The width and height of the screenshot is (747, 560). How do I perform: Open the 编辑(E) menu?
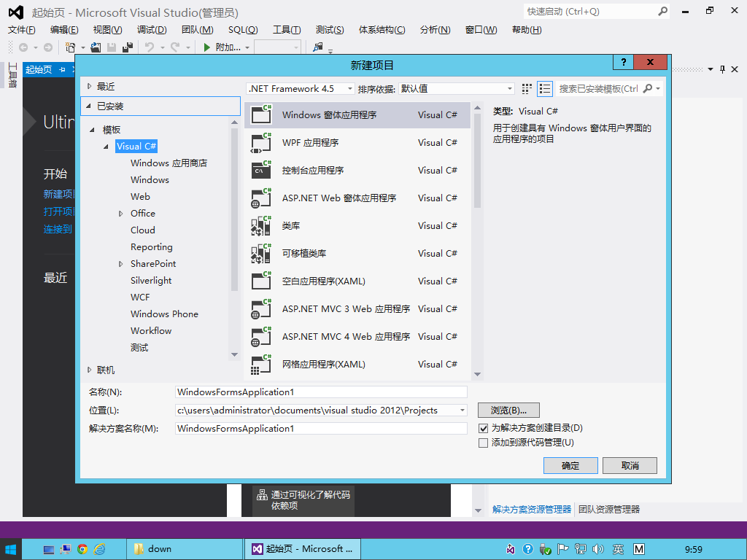(x=64, y=30)
